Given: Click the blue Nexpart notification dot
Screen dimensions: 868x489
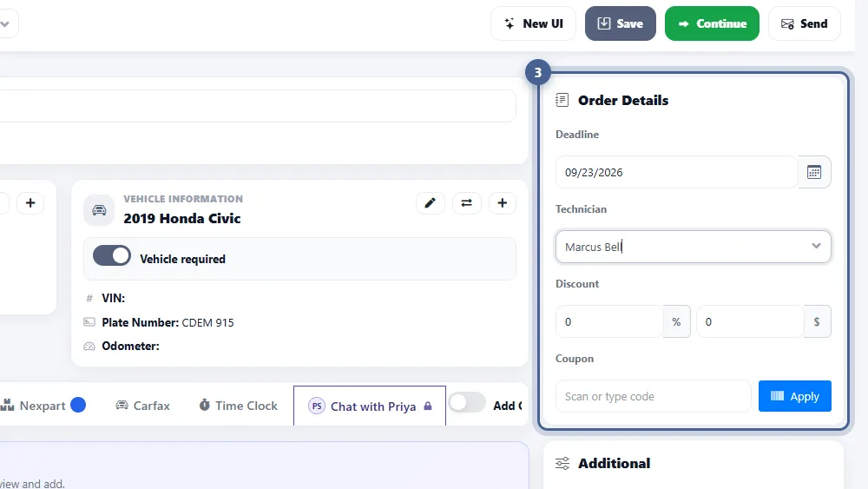Looking at the screenshot, I should 78,406.
